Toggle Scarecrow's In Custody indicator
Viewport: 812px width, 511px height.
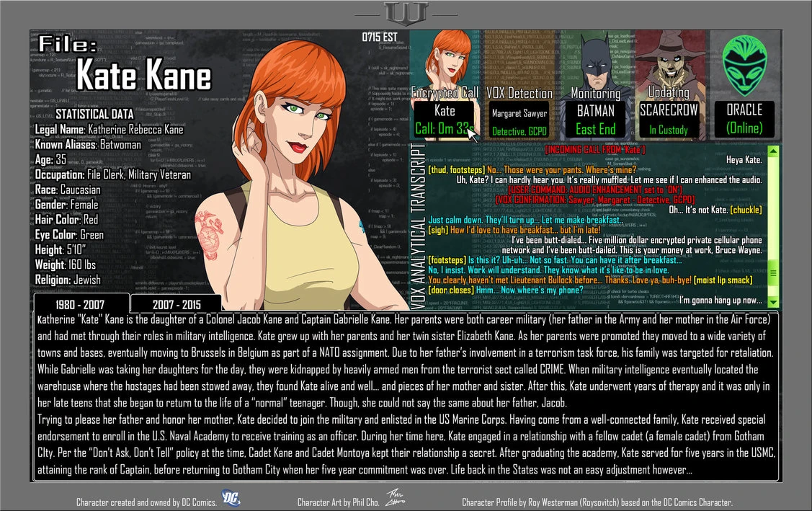[x=670, y=128]
